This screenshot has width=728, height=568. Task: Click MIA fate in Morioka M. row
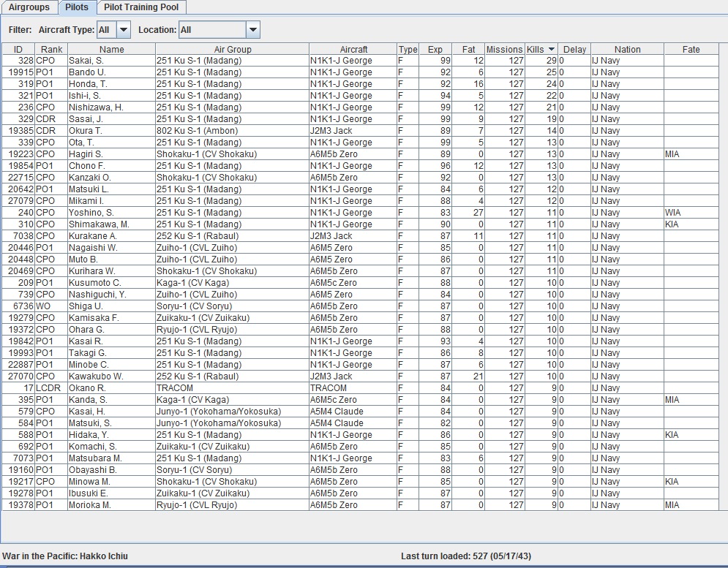click(x=672, y=505)
